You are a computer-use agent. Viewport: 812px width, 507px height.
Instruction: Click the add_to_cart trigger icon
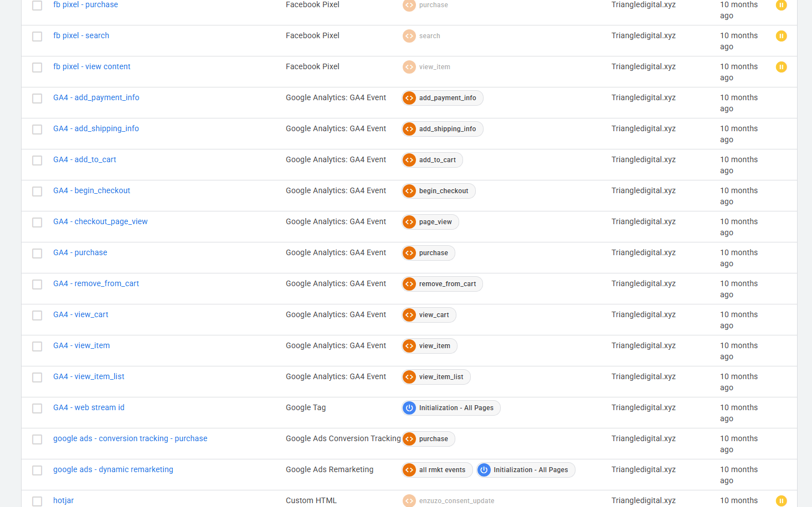click(x=409, y=160)
